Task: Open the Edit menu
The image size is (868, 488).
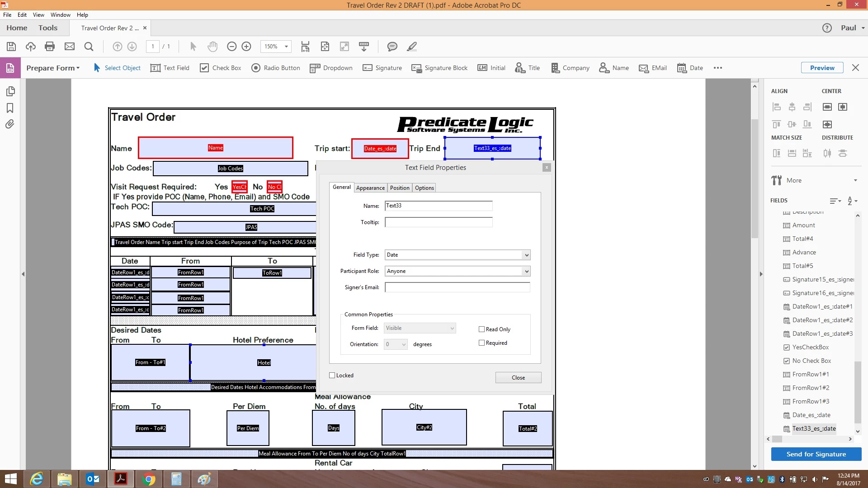Action: pyautogui.click(x=22, y=15)
